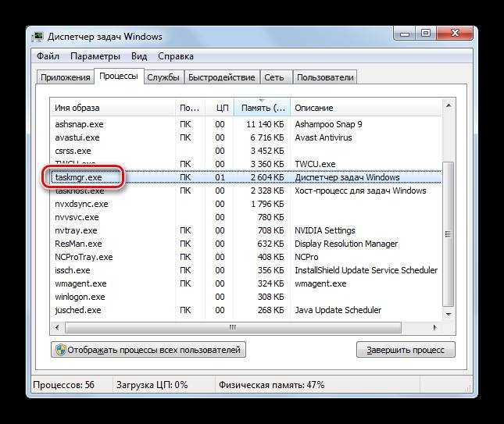This screenshot has height=424, width=504.
Task: Minimize the Диспетчер задач Windows window
Action: click(405, 34)
